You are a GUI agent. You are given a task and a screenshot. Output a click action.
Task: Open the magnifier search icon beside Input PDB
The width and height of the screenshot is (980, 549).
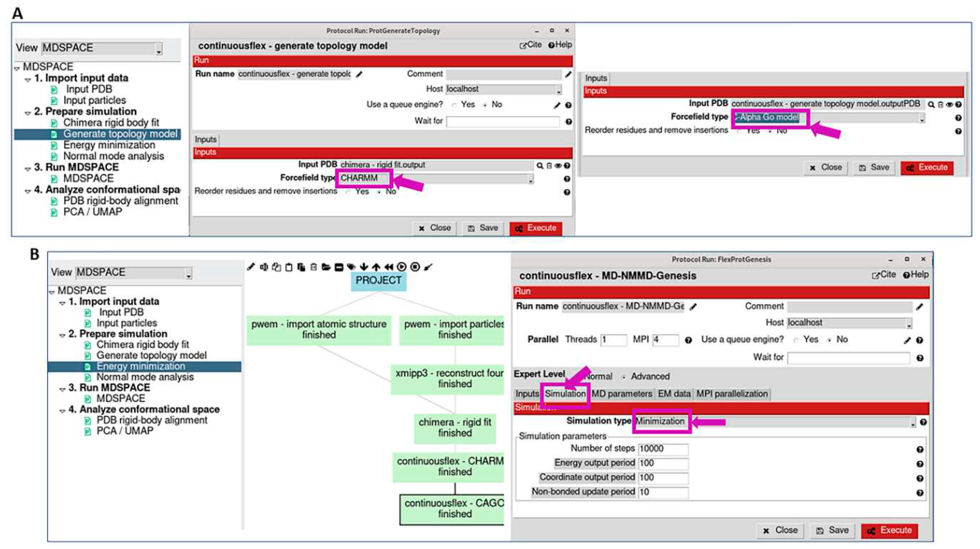click(x=540, y=165)
